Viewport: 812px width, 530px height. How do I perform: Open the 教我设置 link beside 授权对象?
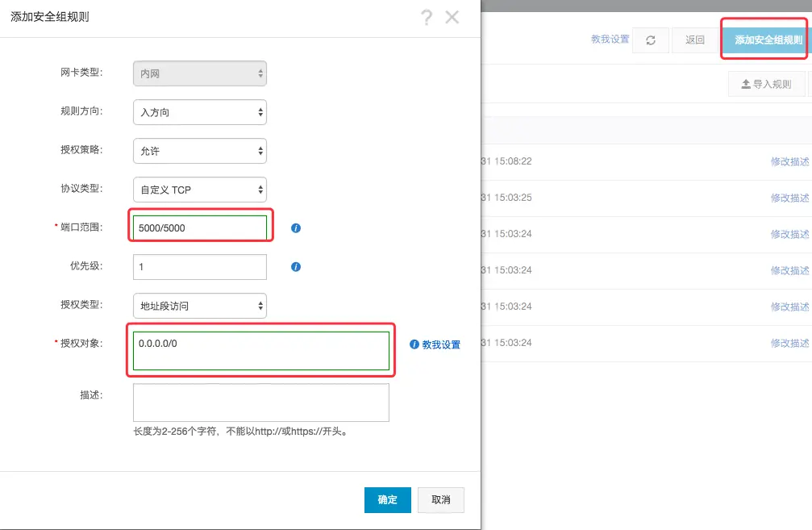click(x=441, y=344)
